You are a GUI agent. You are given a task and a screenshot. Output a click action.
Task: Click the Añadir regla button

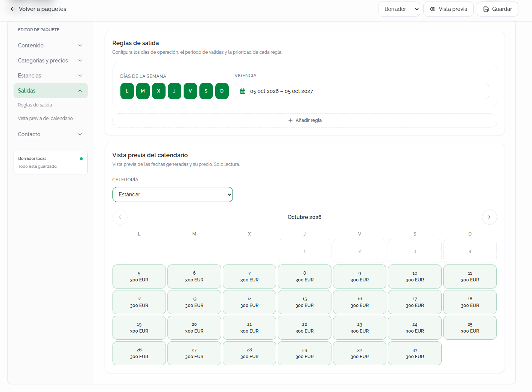click(305, 120)
